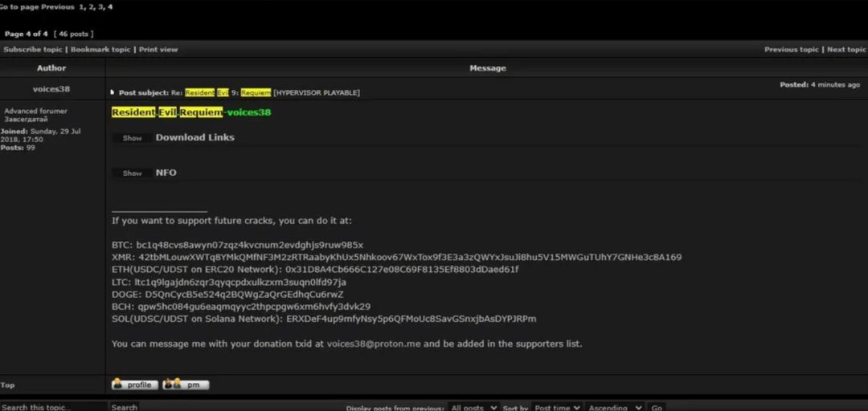Click the post icon beside Post subject
The height and width of the screenshot is (411, 868).
pos(113,92)
